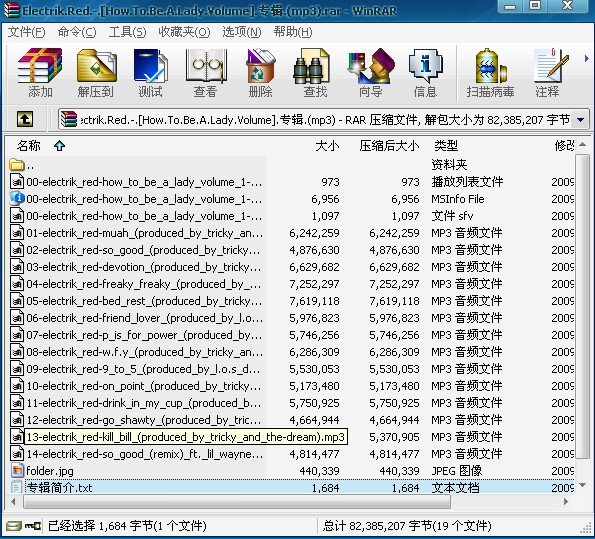Click the key icon in status bar
The width and height of the screenshot is (595, 539).
click(x=33, y=526)
